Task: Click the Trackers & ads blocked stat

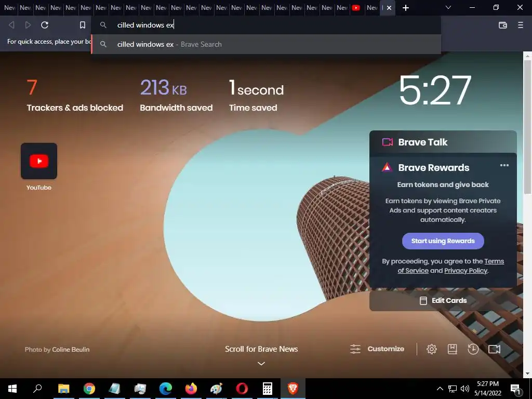Action: pos(75,96)
